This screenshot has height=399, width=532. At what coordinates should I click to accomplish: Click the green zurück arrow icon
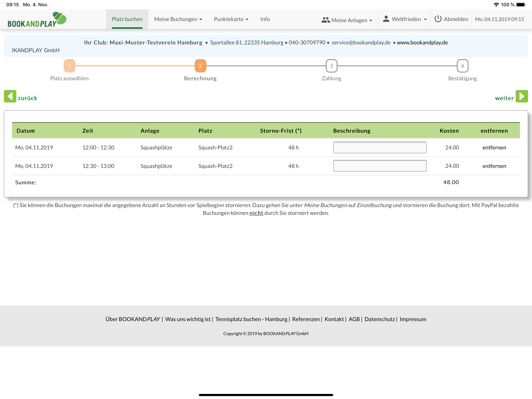(10, 96)
